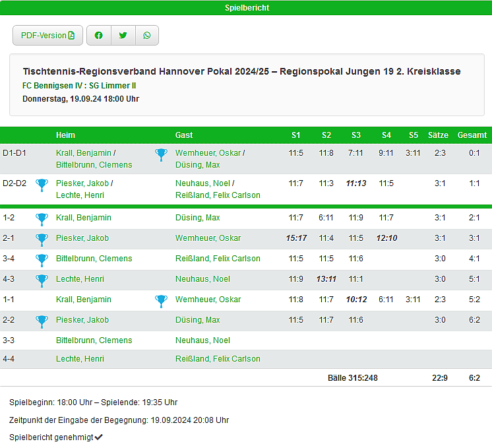Open Lechte, Henri in the 4-4 row

[80, 358]
